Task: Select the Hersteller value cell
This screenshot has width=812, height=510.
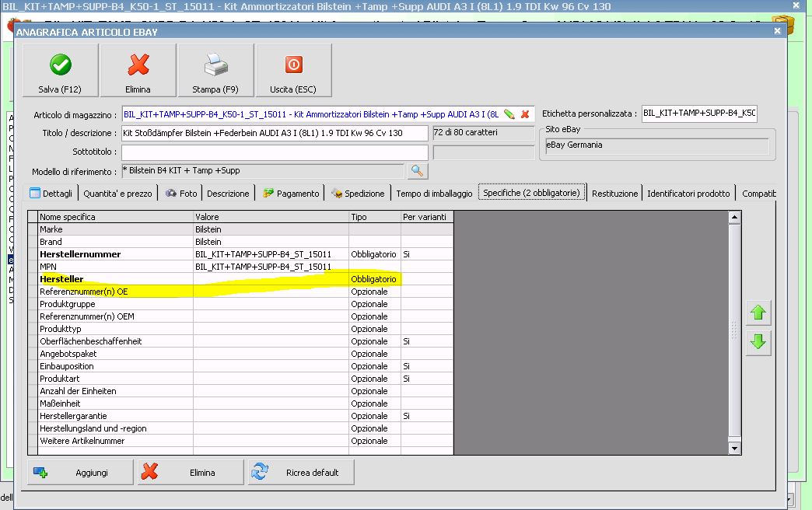Action: tap(271, 279)
